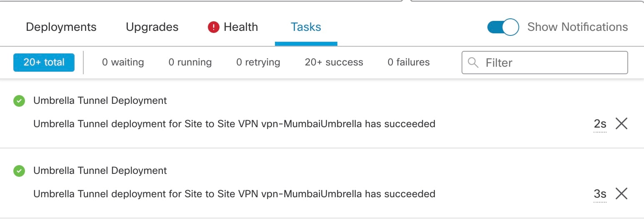Click the 2s duration of first task
The image size is (644, 221).
point(600,124)
